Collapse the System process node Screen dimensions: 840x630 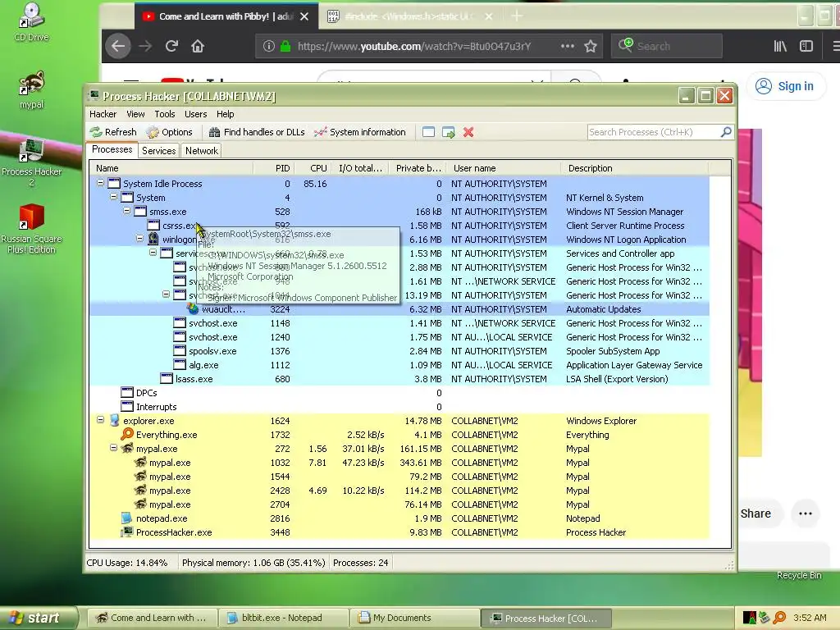point(113,197)
